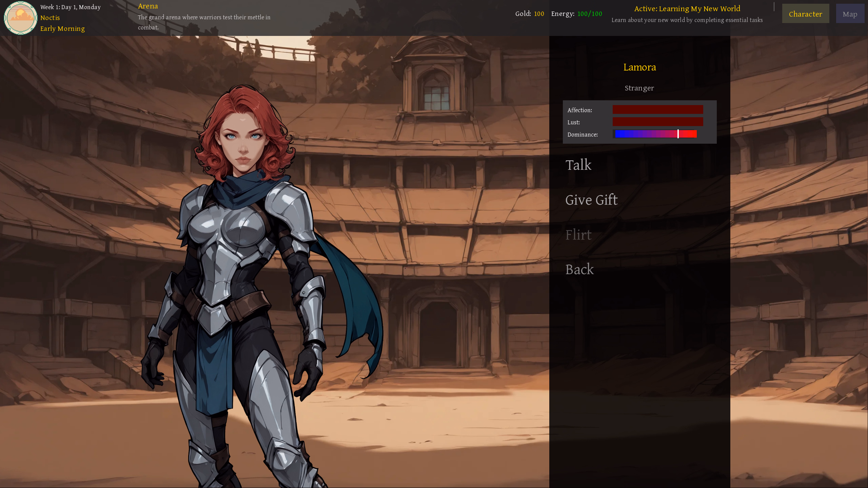
Task: Go Back from Lamora's menu
Action: click(579, 269)
